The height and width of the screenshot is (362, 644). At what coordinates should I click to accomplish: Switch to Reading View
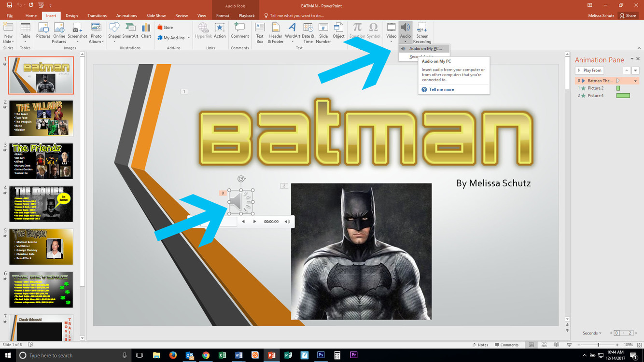(x=557, y=345)
